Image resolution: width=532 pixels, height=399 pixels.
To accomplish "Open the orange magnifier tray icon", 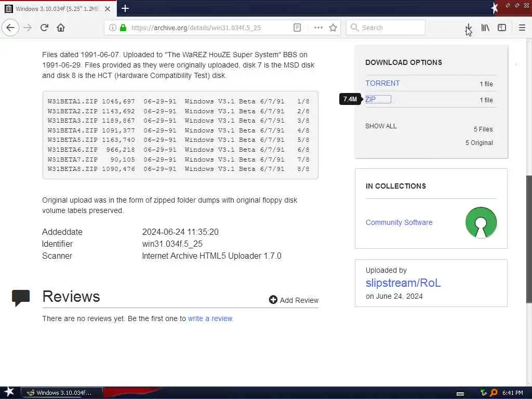I will tap(494, 393).
